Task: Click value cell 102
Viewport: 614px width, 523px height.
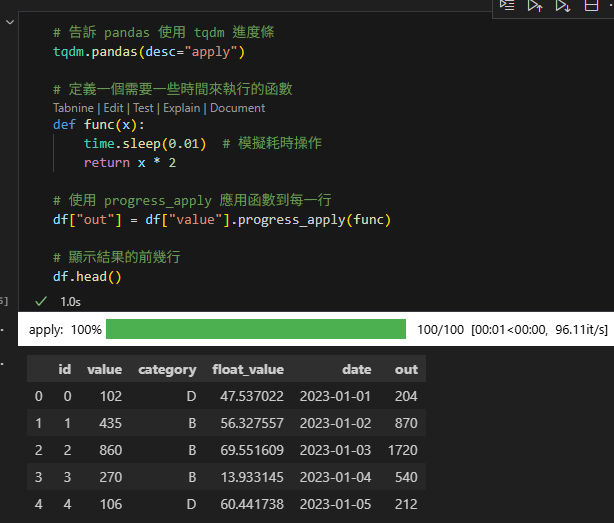Action: click(x=111, y=396)
